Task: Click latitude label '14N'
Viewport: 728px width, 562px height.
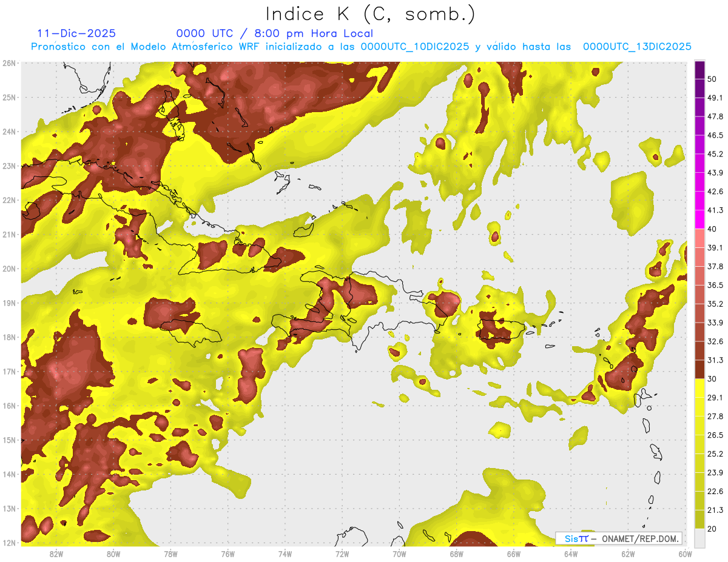Action: coord(9,474)
